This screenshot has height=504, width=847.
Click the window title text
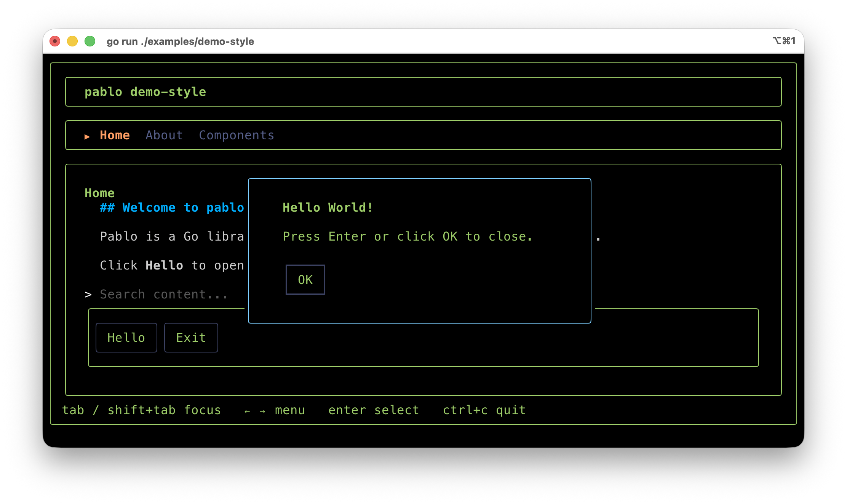pos(180,41)
